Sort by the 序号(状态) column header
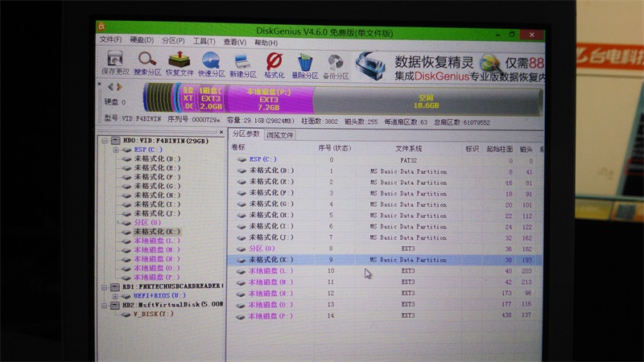The width and height of the screenshot is (644, 362). tap(334, 148)
